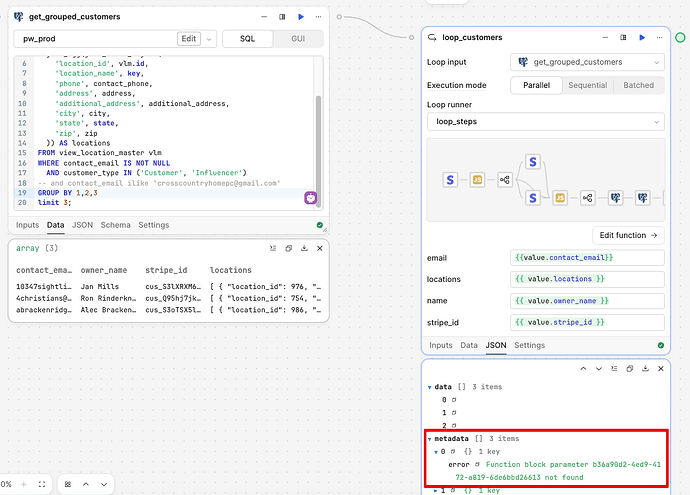Click the first JS step in function preview
Viewport: 690px width, 495px height.
pyautogui.click(x=477, y=180)
